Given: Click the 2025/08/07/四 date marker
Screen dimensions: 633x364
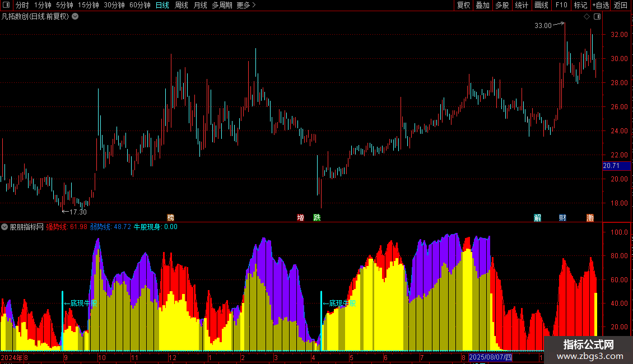Looking at the screenshot, I should tap(491, 357).
